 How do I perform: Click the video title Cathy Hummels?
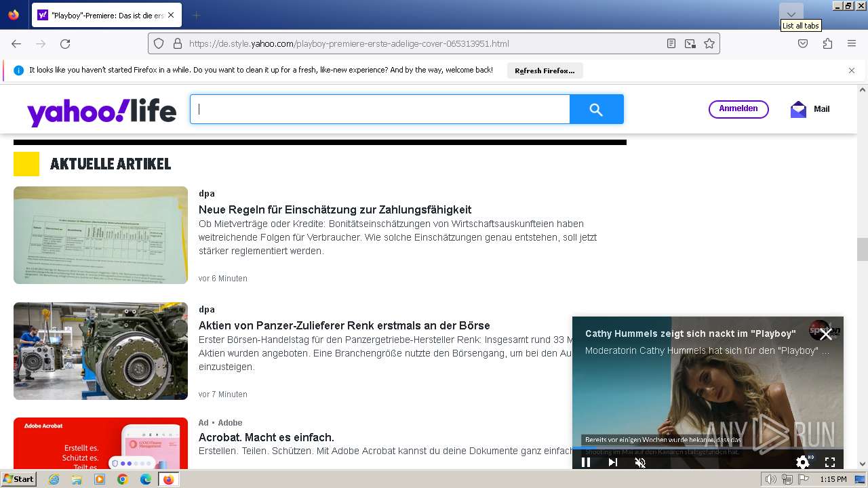690,333
